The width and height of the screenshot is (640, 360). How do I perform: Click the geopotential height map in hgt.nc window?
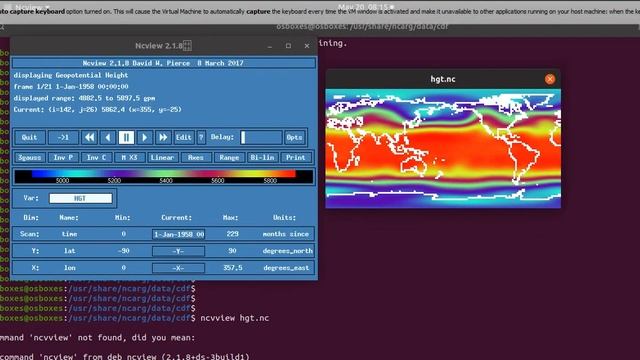pyautogui.click(x=443, y=149)
